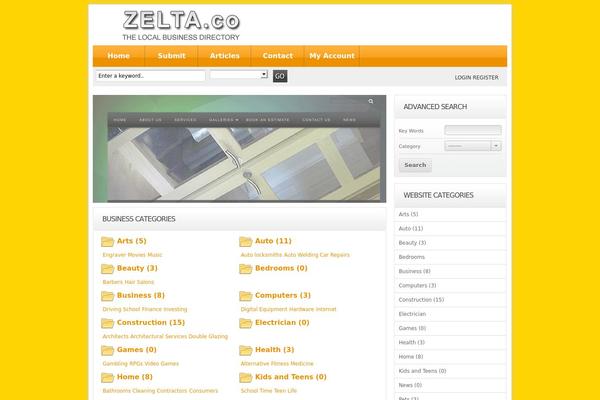Click the 'Alternative' health subcategory link
This screenshot has width=600, height=400.
tap(254, 364)
